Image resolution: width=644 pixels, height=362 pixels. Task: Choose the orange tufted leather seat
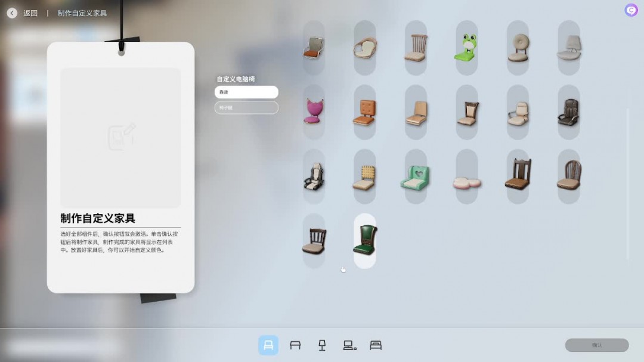coord(365,112)
